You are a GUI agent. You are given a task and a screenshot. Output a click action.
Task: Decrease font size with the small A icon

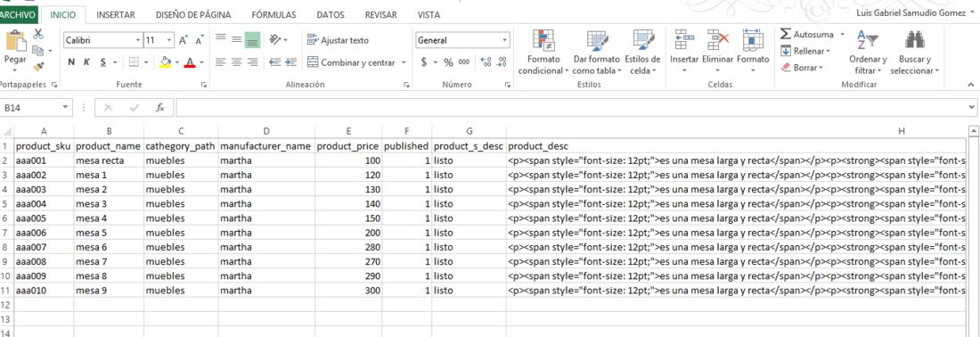pos(200,40)
